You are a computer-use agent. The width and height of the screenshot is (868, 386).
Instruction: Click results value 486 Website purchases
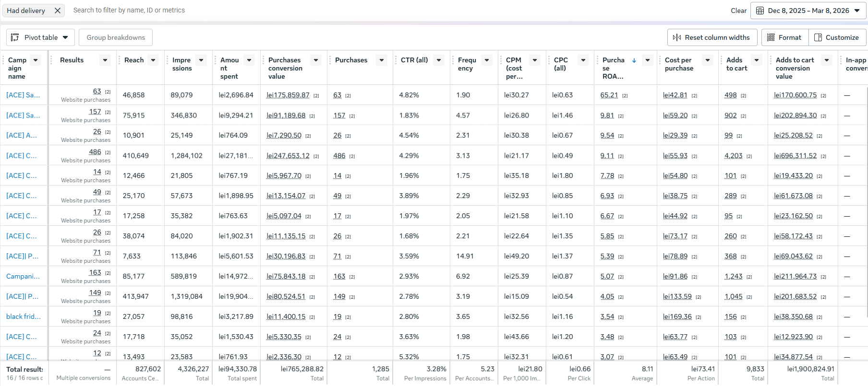tap(95, 152)
